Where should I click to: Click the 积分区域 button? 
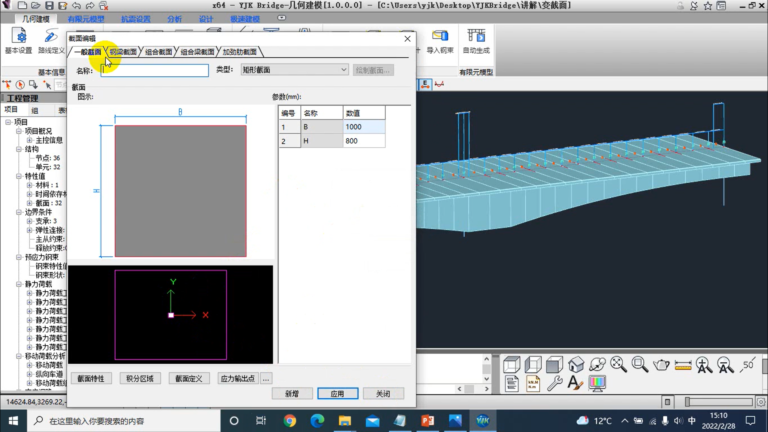point(140,379)
